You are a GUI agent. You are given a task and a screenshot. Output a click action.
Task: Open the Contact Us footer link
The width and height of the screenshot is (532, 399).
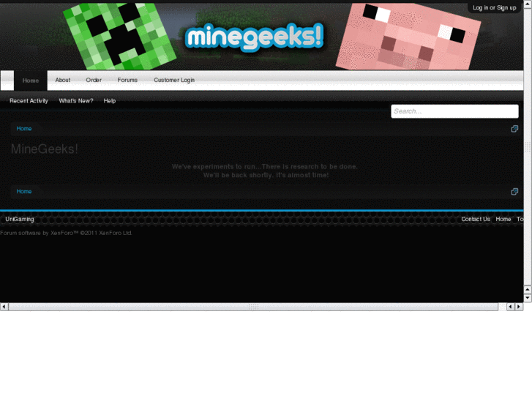point(476,220)
